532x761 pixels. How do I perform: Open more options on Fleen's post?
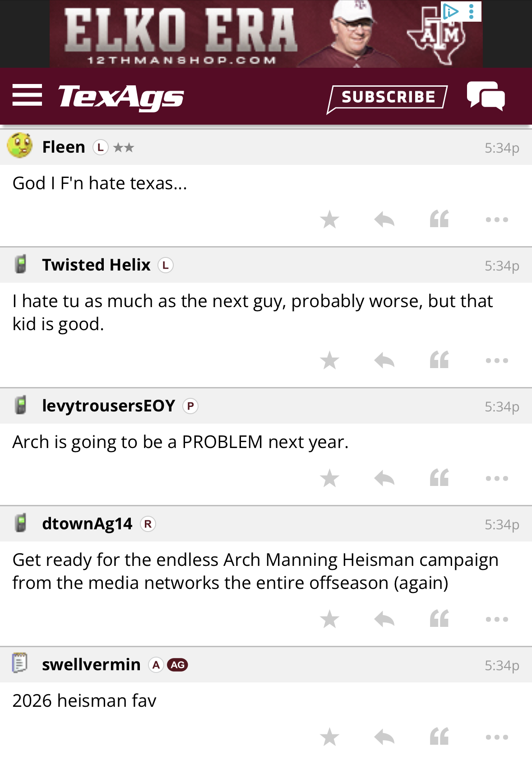point(497,220)
